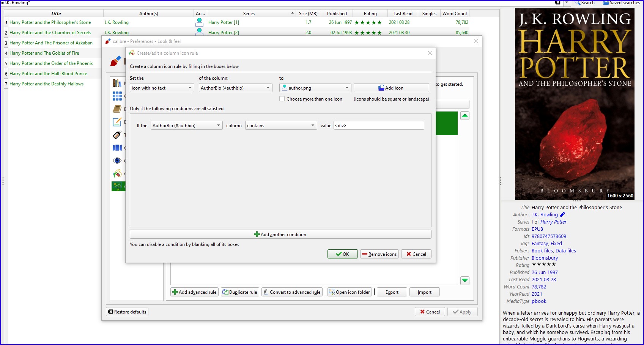Open Cover browser tab icon in Preferences
Viewport: 644px width, 345px height.
tap(117, 148)
